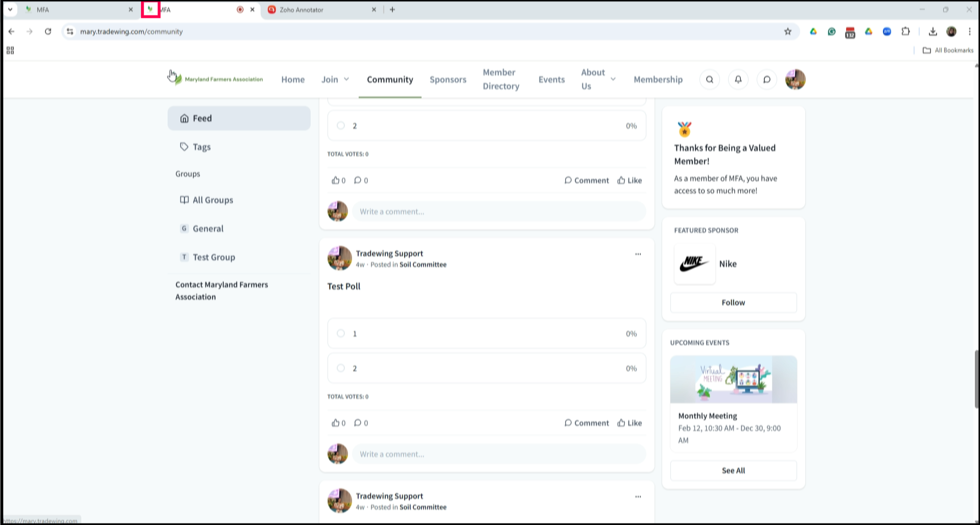Expand the About Us dropdown menu

coord(598,79)
